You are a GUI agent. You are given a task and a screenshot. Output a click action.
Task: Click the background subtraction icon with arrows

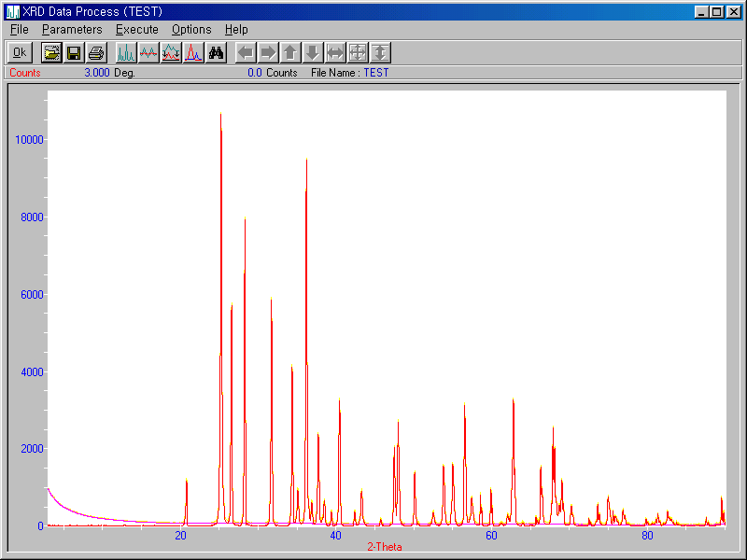click(x=171, y=52)
